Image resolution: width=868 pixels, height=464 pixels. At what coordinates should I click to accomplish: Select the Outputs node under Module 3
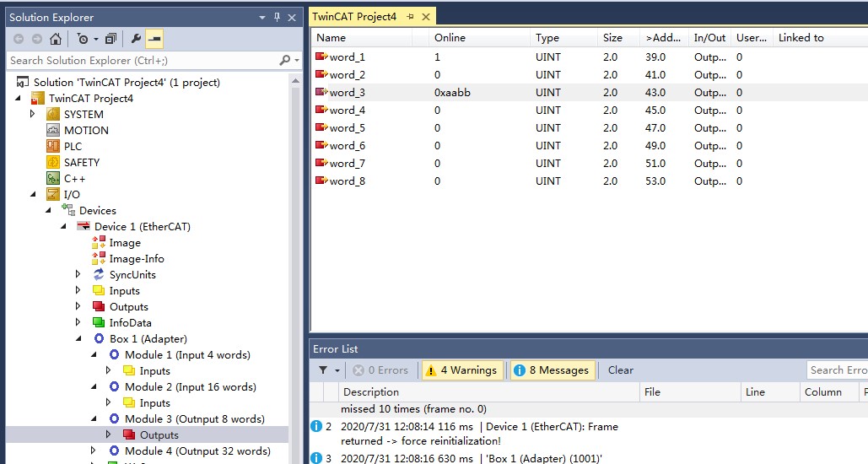coord(159,435)
